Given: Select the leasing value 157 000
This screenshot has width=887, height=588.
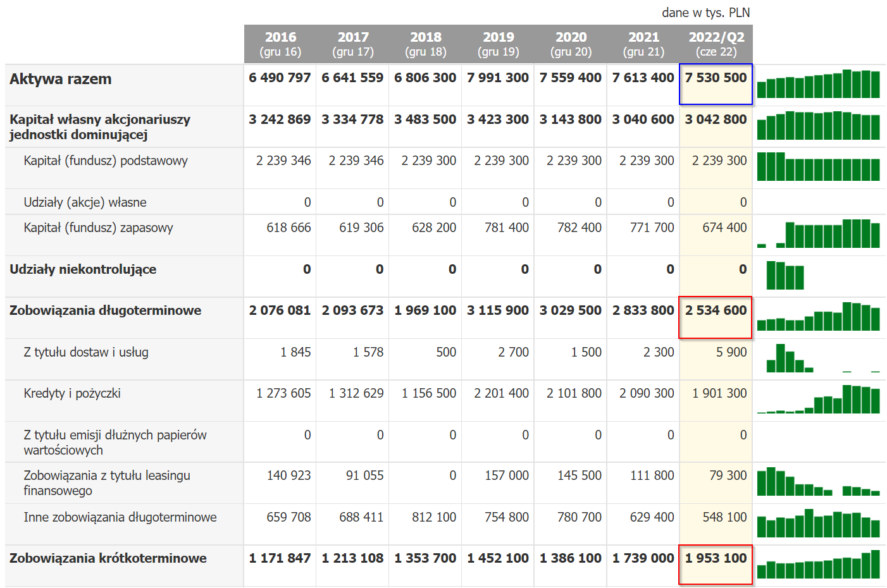Looking at the screenshot, I should pyautogui.click(x=507, y=475).
